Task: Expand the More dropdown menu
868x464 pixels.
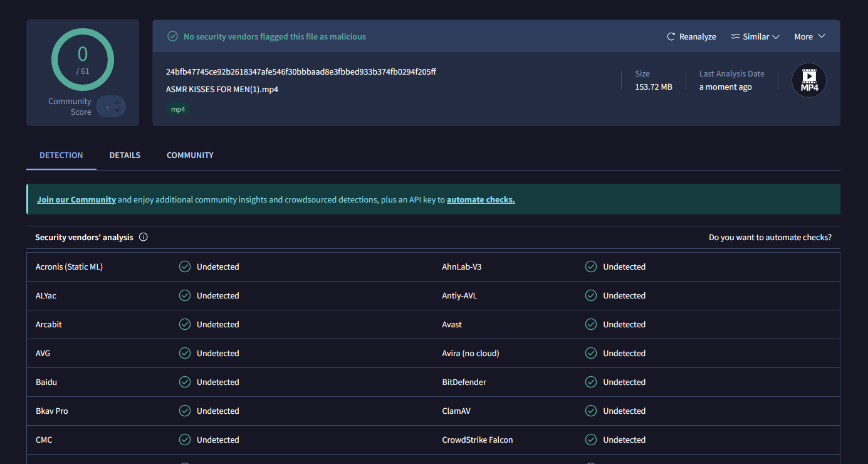Action: coord(810,37)
